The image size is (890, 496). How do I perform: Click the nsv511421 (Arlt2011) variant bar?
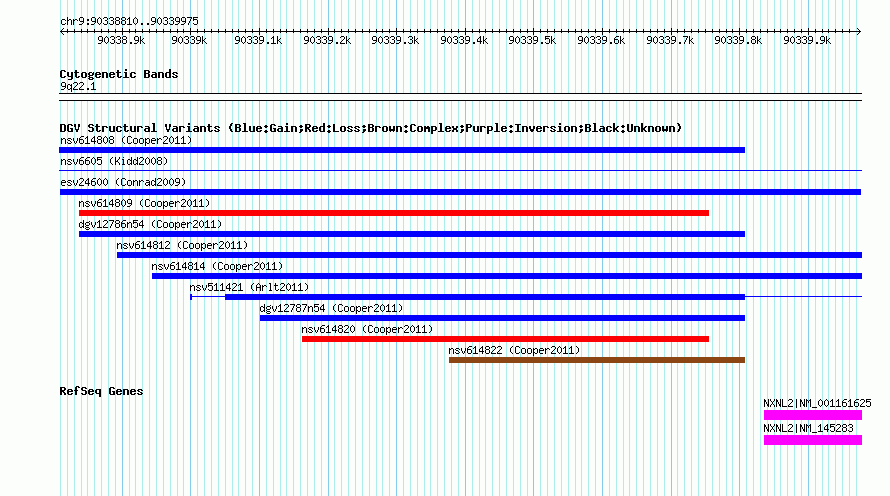485,297
